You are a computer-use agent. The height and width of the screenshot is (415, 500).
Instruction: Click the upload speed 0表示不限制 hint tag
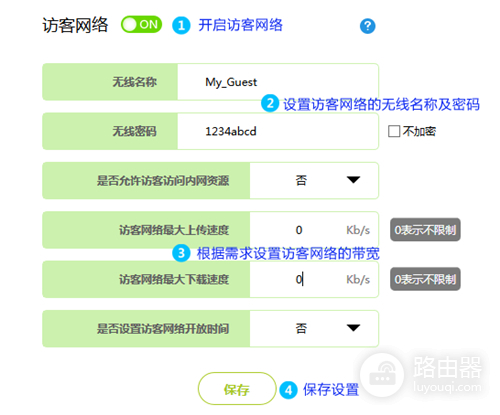pos(425,230)
